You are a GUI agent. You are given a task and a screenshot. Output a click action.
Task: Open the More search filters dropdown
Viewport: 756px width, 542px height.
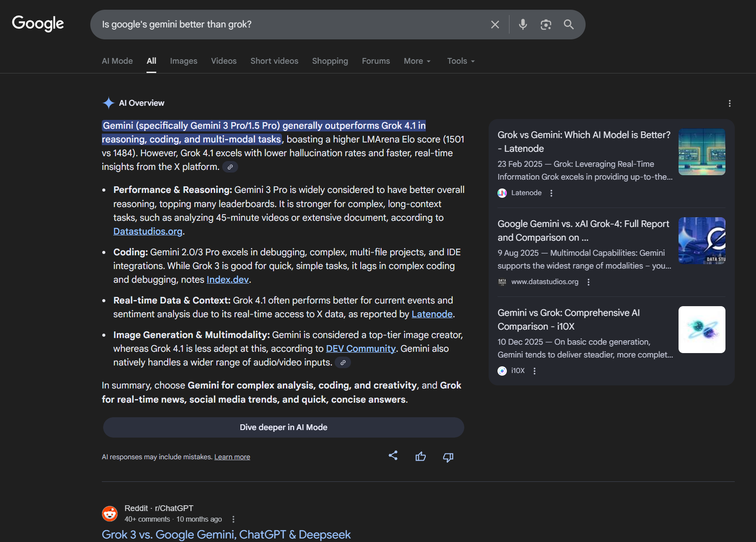point(416,61)
